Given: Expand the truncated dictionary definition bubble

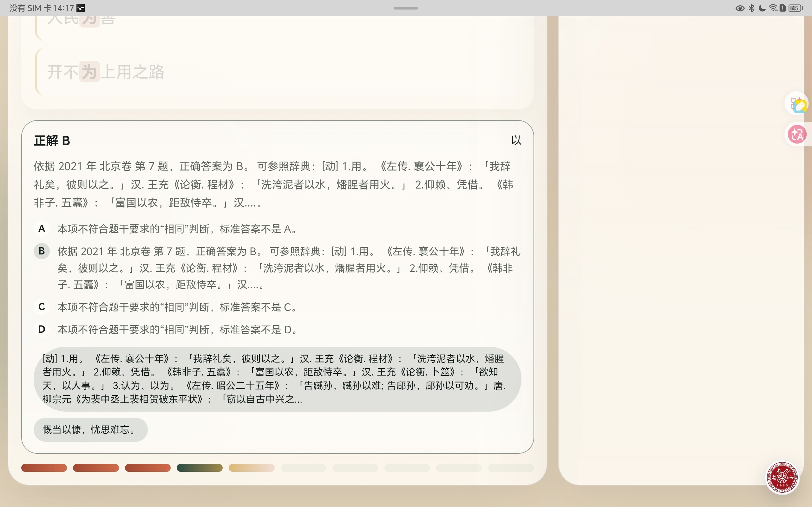Looking at the screenshot, I should pyautogui.click(x=277, y=379).
